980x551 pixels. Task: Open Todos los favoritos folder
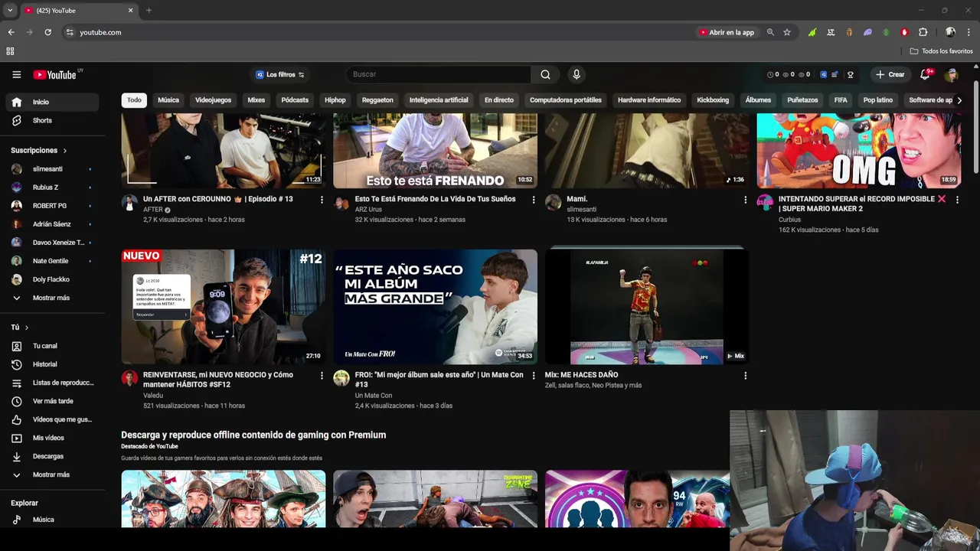(941, 51)
